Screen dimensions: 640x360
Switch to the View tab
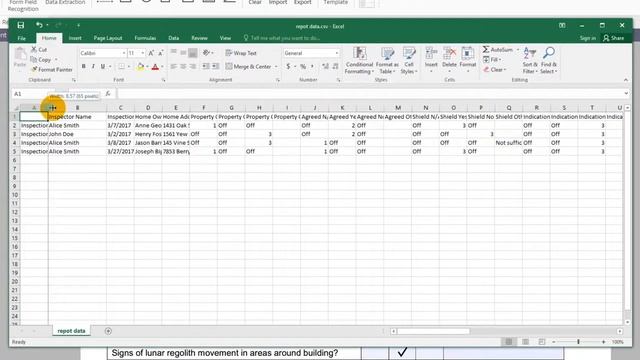[225, 38]
